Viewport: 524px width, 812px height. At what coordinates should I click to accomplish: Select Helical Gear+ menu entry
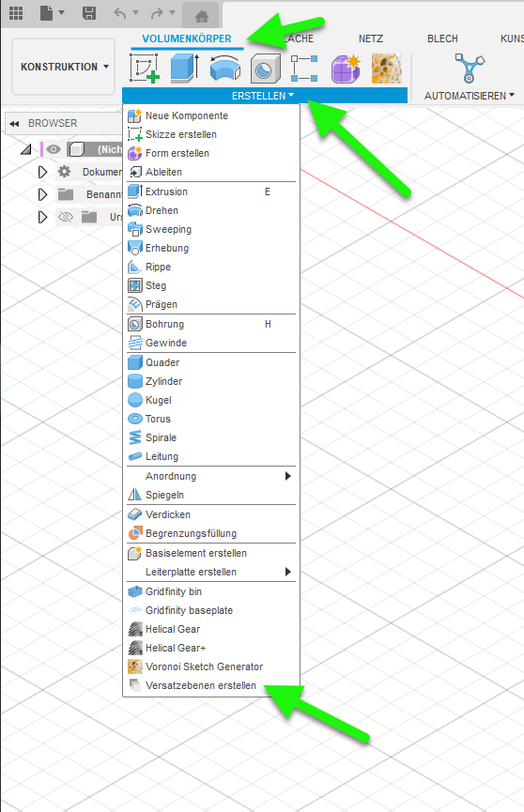click(x=211, y=648)
